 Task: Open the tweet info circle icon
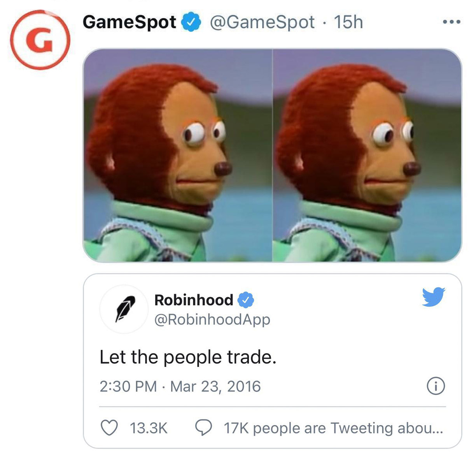click(436, 386)
